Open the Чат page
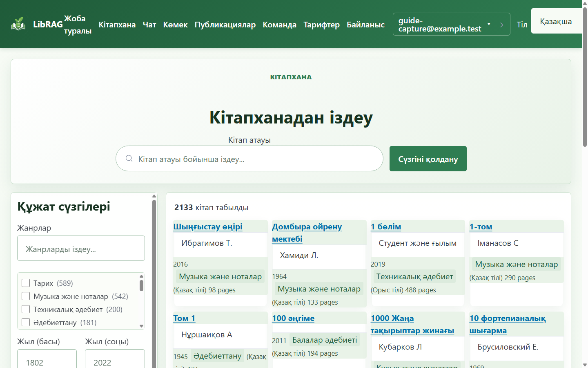The height and width of the screenshot is (368, 588). pyautogui.click(x=149, y=25)
